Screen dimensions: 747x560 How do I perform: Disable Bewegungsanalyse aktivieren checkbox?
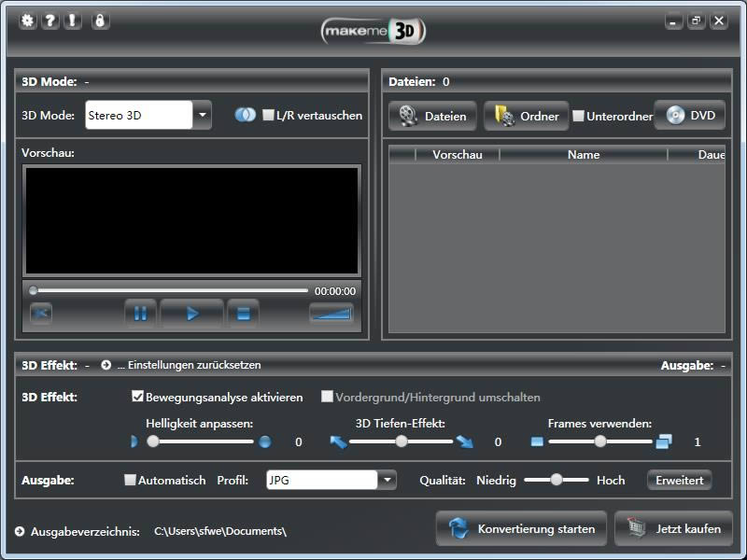(137, 396)
